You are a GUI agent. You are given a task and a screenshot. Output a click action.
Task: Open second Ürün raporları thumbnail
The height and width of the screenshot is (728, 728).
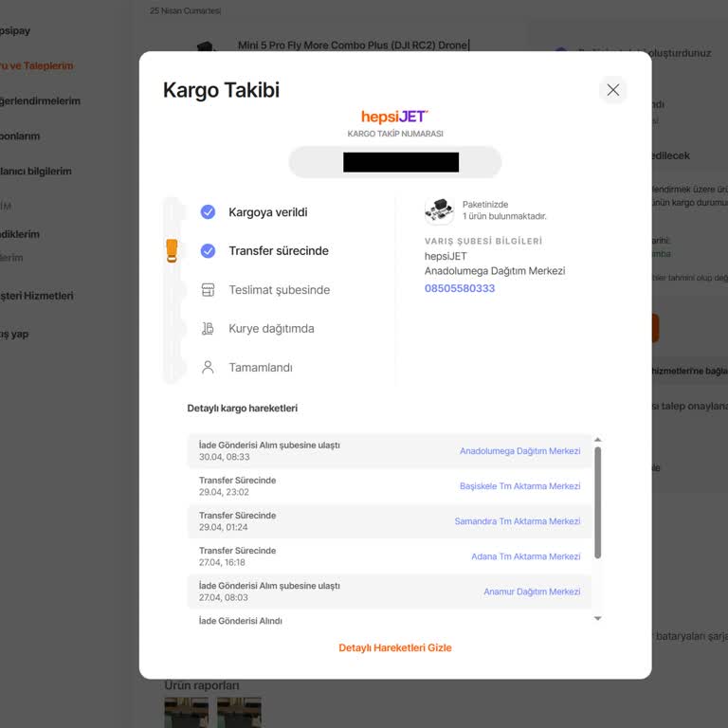[x=239, y=713]
